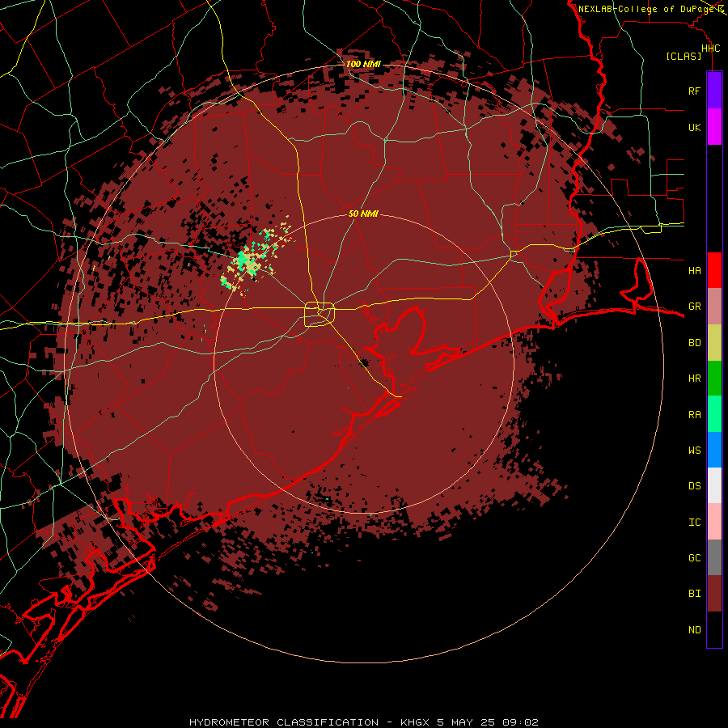The height and width of the screenshot is (728, 728).
Task: Click the BI dark red legend swatch
Action: pyautogui.click(x=714, y=594)
